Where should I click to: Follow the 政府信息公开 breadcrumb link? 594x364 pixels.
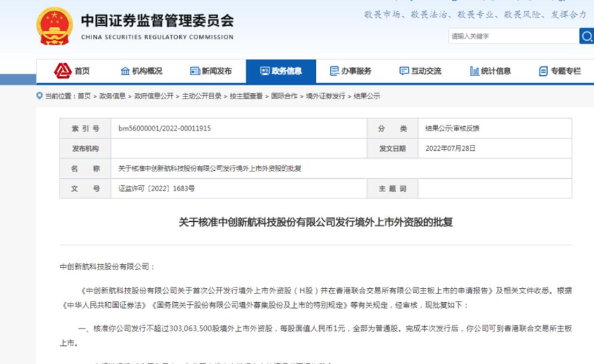pyautogui.click(x=154, y=96)
